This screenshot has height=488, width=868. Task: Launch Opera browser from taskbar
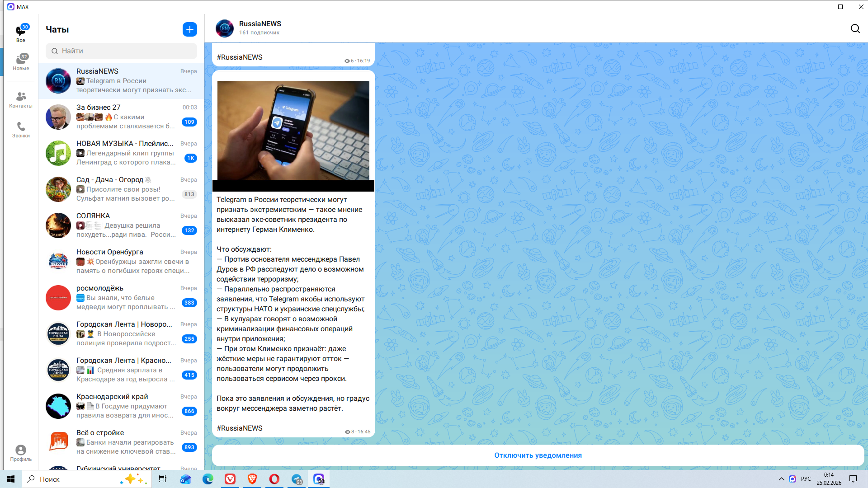coord(274,479)
